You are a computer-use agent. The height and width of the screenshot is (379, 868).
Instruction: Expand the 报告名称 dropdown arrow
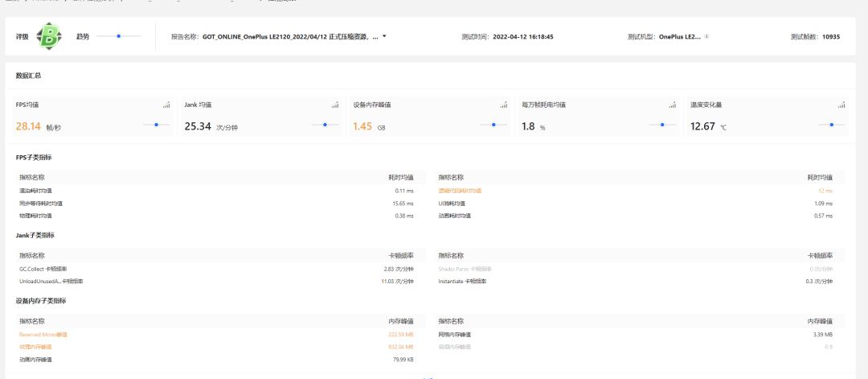(x=384, y=36)
